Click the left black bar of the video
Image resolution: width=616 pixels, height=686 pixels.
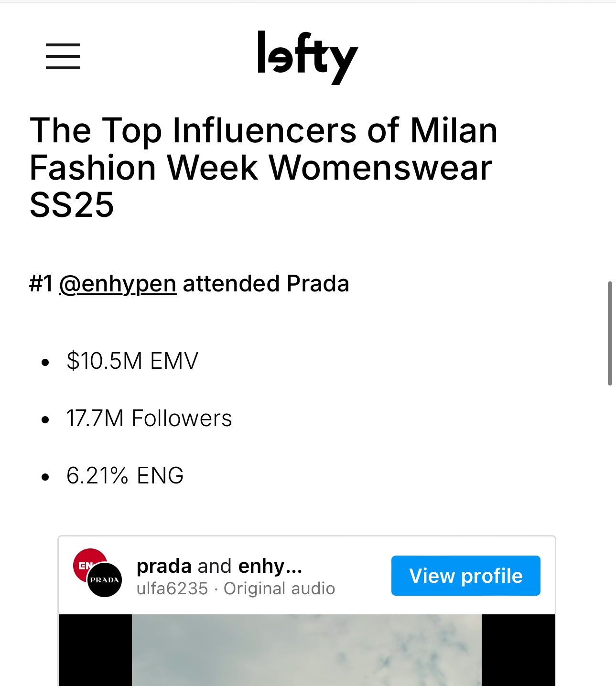(x=95, y=650)
